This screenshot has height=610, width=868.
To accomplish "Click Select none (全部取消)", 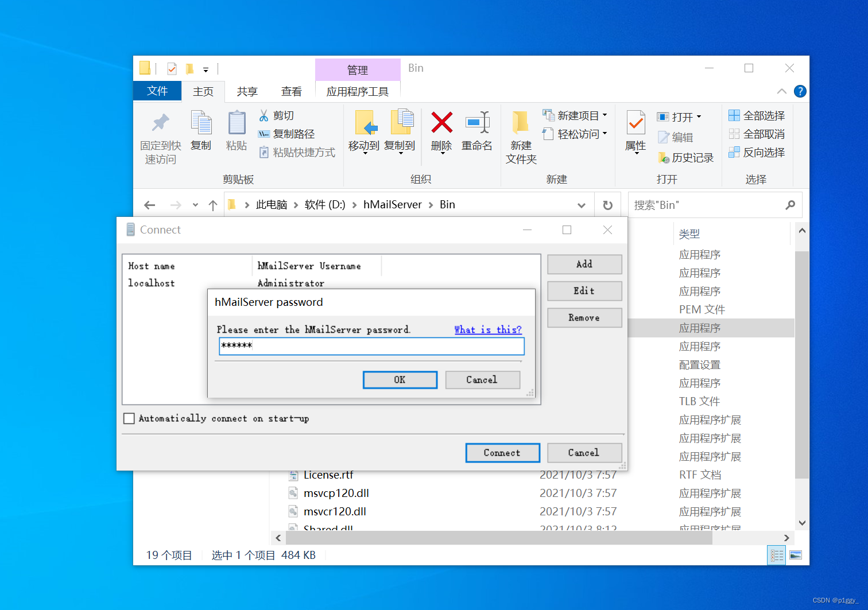I will (757, 134).
